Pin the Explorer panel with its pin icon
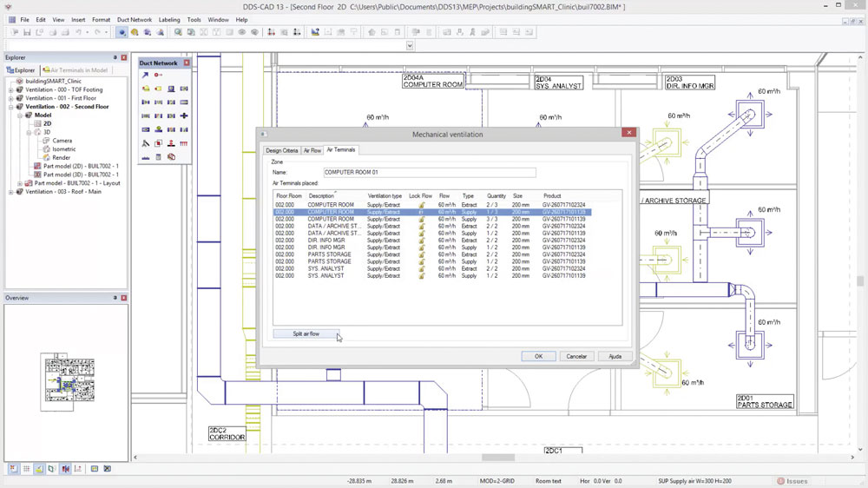868x488 pixels. tap(115, 57)
